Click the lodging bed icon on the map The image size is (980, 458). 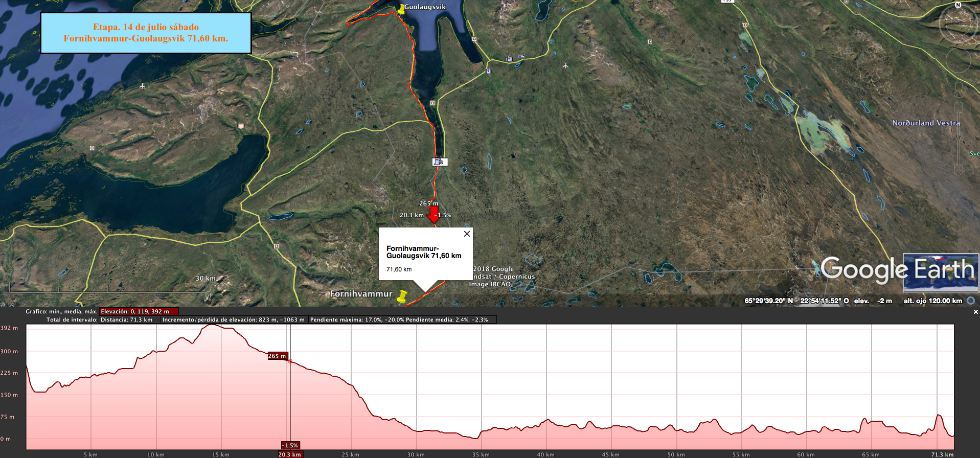click(521, 56)
